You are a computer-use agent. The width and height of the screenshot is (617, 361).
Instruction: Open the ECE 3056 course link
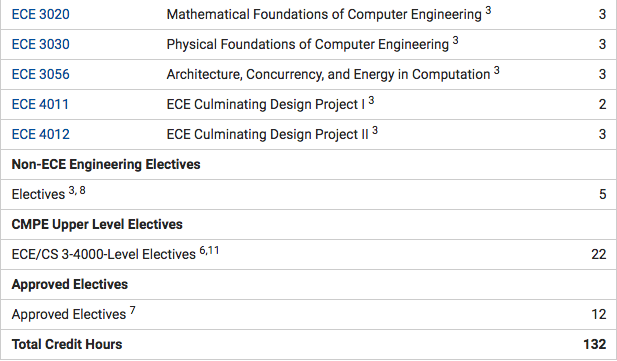tap(41, 74)
